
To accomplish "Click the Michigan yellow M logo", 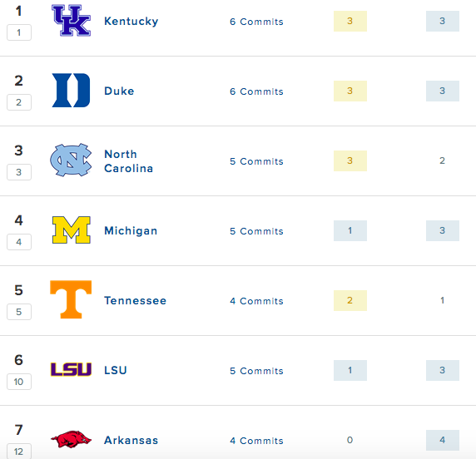I will tap(72, 230).
